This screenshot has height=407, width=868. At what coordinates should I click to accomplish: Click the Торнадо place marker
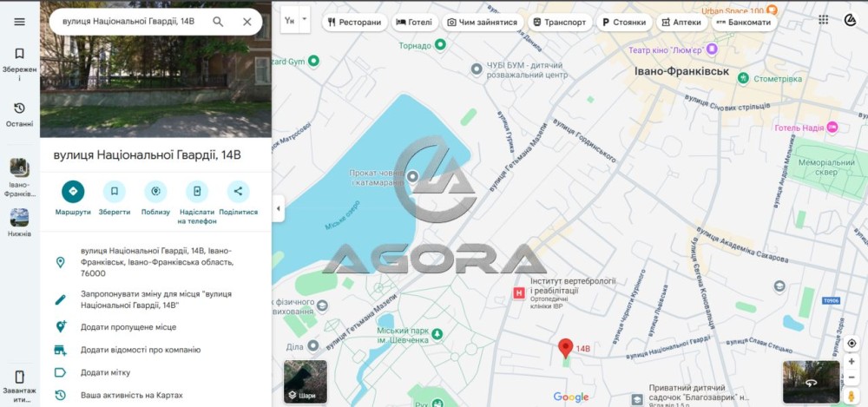[x=440, y=45]
